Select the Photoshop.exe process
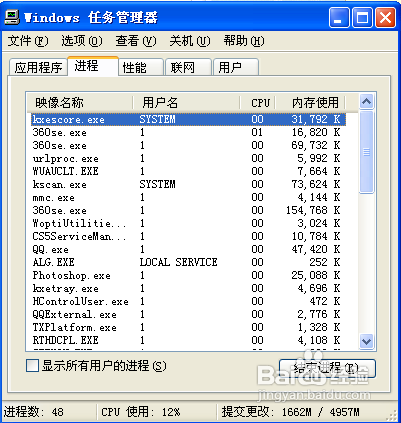The height and width of the screenshot is (423, 401). (x=188, y=275)
